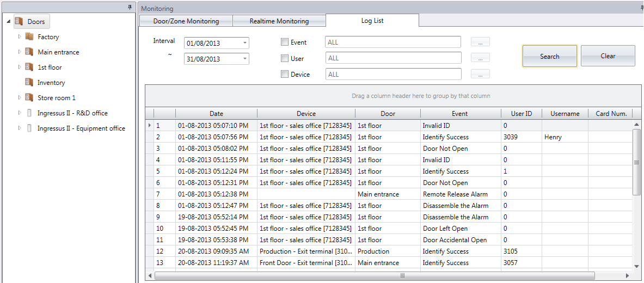This screenshot has height=283, width=644.
Task: Enable the Event filter checkbox
Action: [284, 42]
